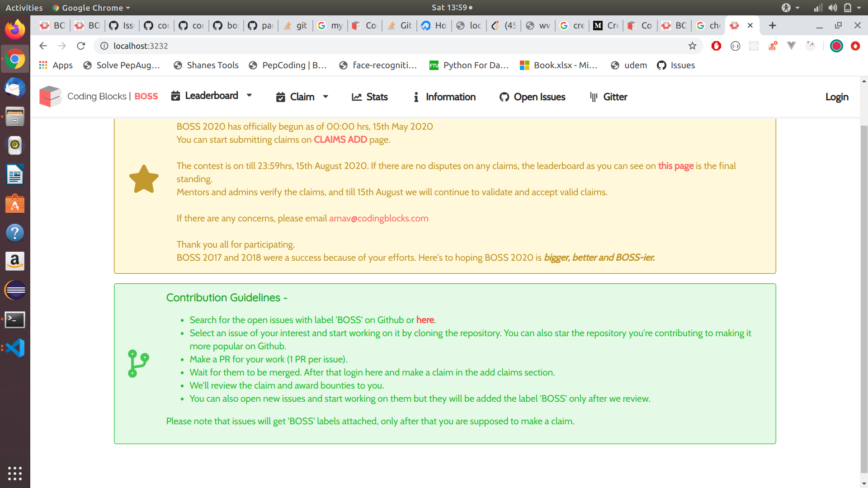Image resolution: width=868 pixels, height=488 pixels.
Task: Open Visual Studio Code from dock
Action: coord(15,348)
